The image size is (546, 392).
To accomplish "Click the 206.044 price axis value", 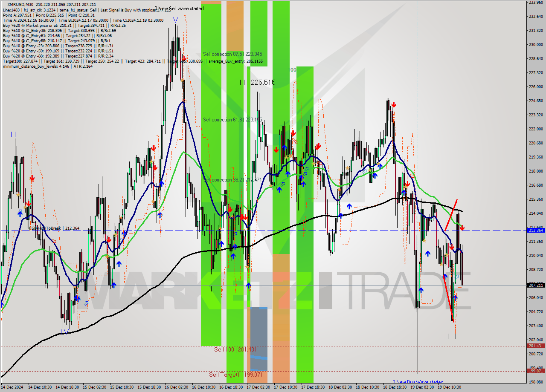I will click(x=536, y=297).
